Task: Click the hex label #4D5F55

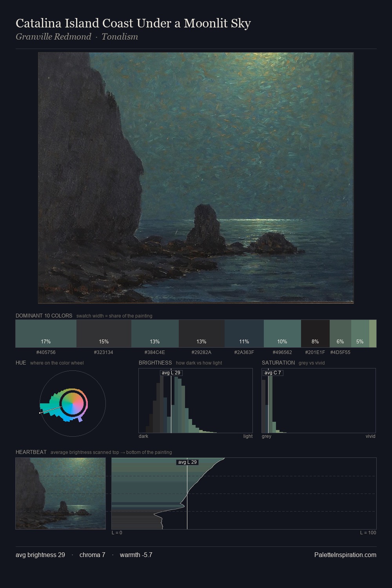Action: tap(340, 352)
